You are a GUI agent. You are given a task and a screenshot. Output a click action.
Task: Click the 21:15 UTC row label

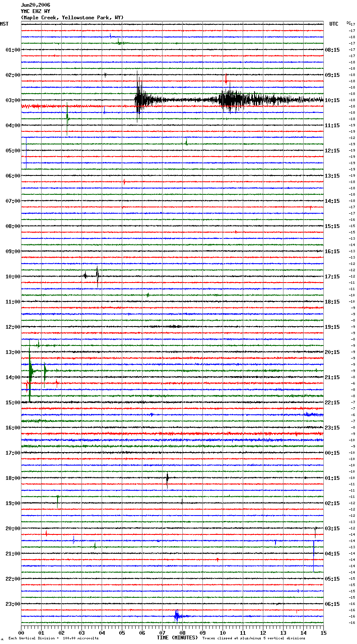pyautogui.click(x=332, y=377)
